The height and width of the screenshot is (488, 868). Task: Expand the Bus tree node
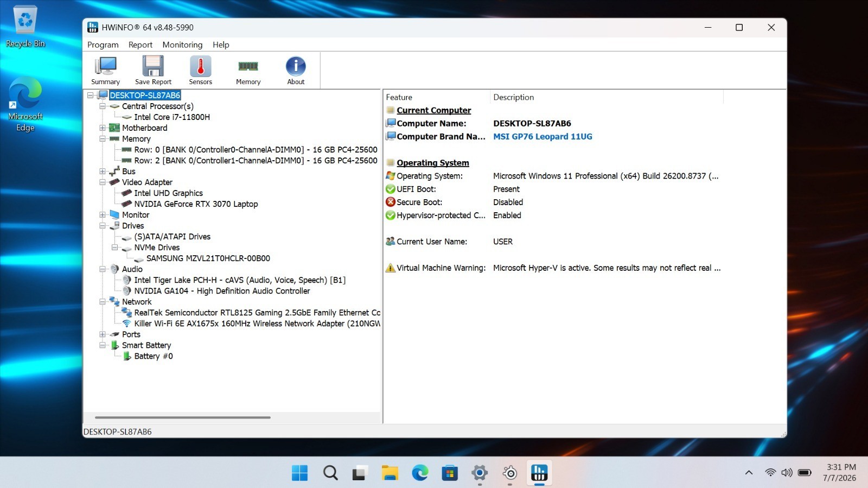pyautogui.click(x=103, y=172)
